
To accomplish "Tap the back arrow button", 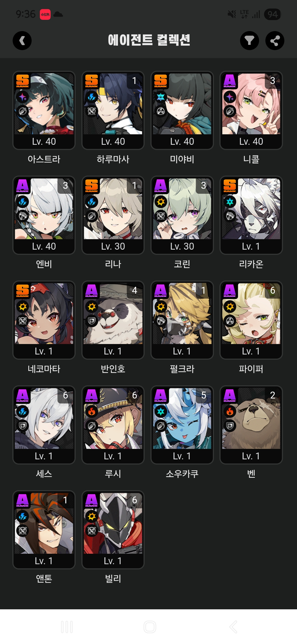I will [22, 41].
